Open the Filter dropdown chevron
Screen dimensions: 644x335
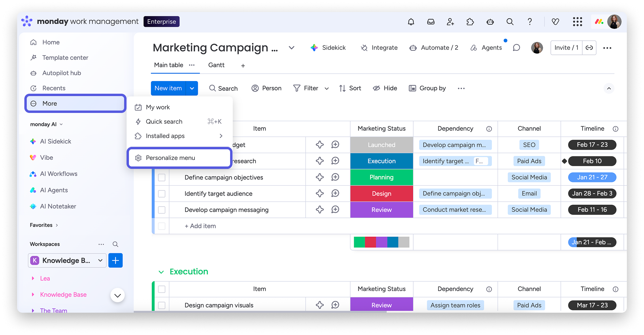[327, 89]
